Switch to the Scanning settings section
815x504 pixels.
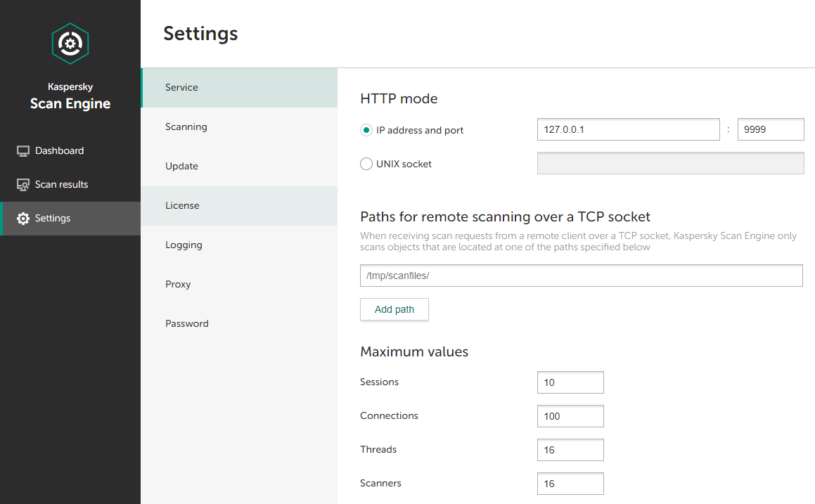pyautogui.click(x=186, y=127)
